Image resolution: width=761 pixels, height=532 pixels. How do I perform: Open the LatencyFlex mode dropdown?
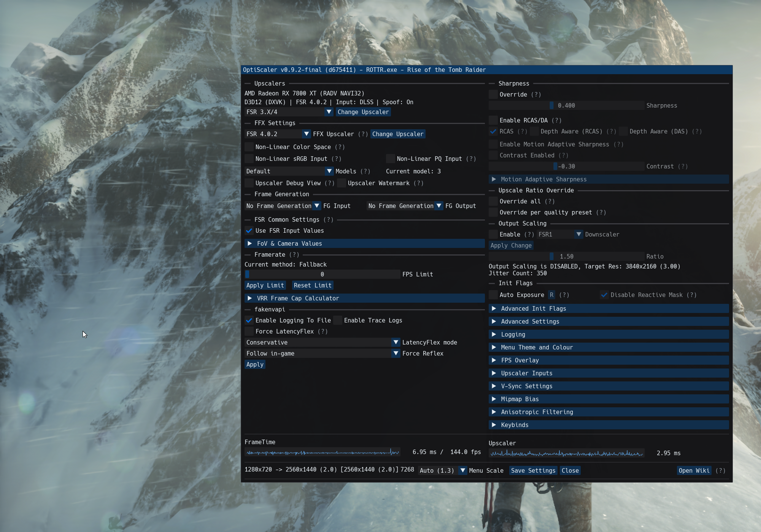pyautogui.click(x=322, y=342)
